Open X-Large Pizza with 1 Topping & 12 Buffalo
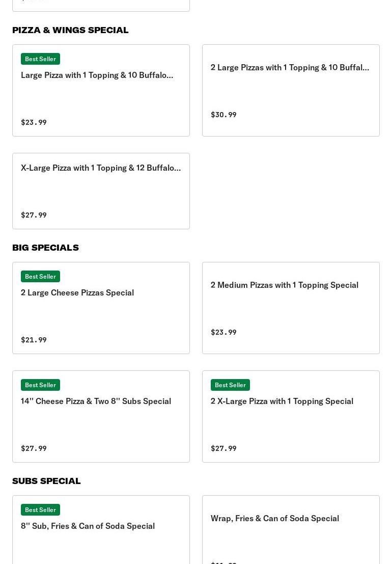Image resolution: width=392 pixels, height=564 pixels. pyautogui.click(x=101, y=168)
